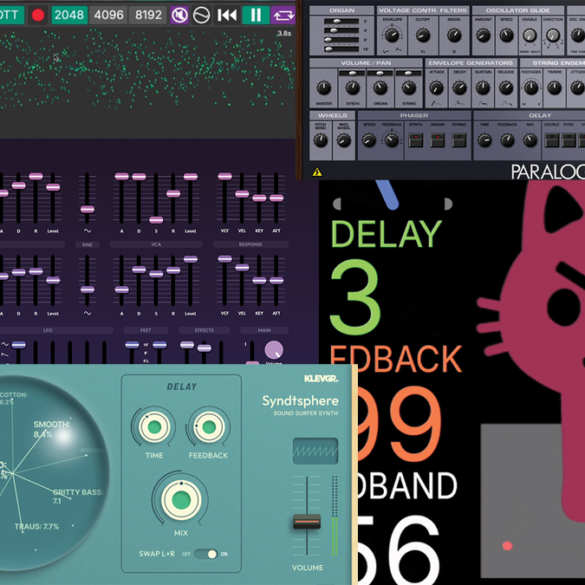Rewind to start with skip-back icon
Image resolution: width=585 pixels, height=585 pixels.
pos(227,15)
